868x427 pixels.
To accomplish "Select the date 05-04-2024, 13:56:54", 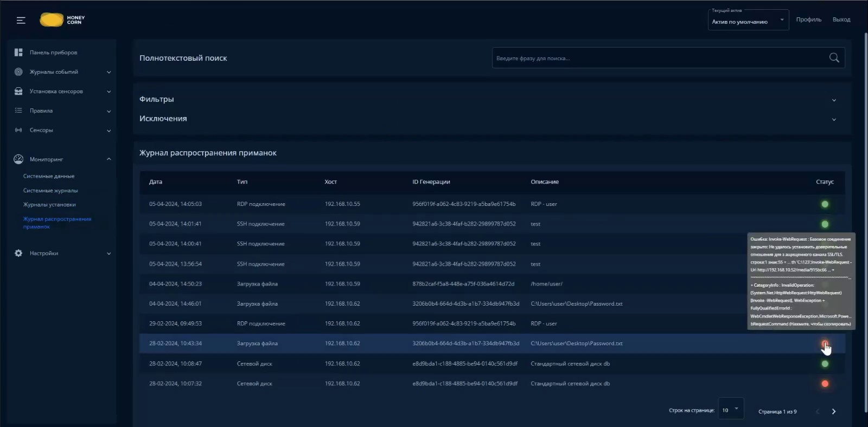I will [x=175, y=264].
